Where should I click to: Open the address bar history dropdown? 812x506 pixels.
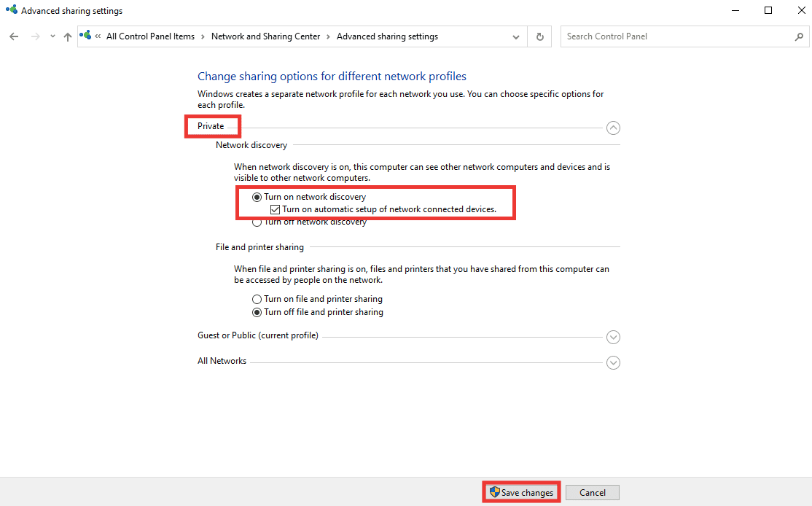[x=516, y=36]
